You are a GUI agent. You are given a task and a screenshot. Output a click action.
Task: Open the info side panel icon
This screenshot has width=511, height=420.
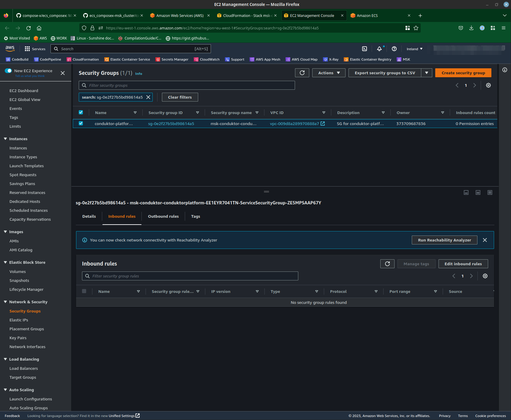coord(505,70)
